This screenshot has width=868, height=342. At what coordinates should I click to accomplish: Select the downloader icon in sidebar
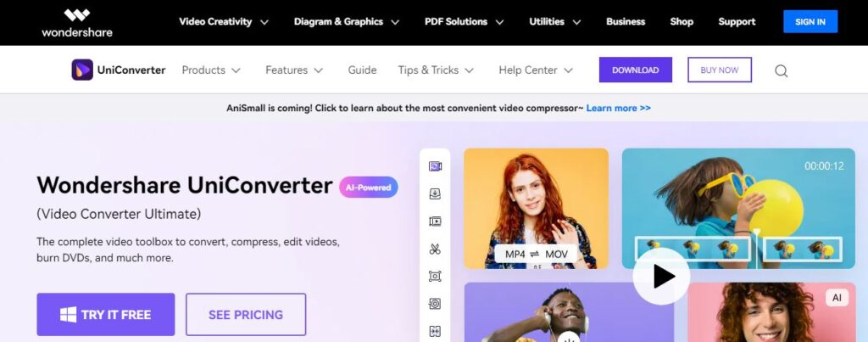coord(435,194)
